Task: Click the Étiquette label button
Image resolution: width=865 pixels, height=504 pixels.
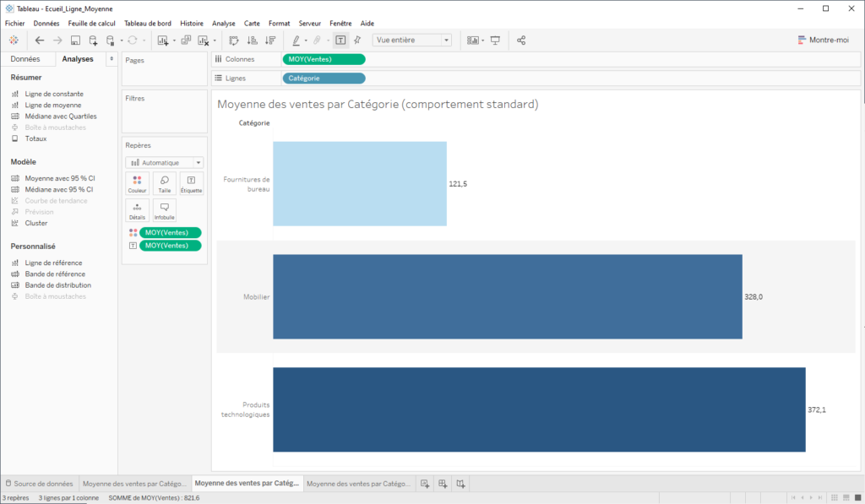Action: click(192, 184)
